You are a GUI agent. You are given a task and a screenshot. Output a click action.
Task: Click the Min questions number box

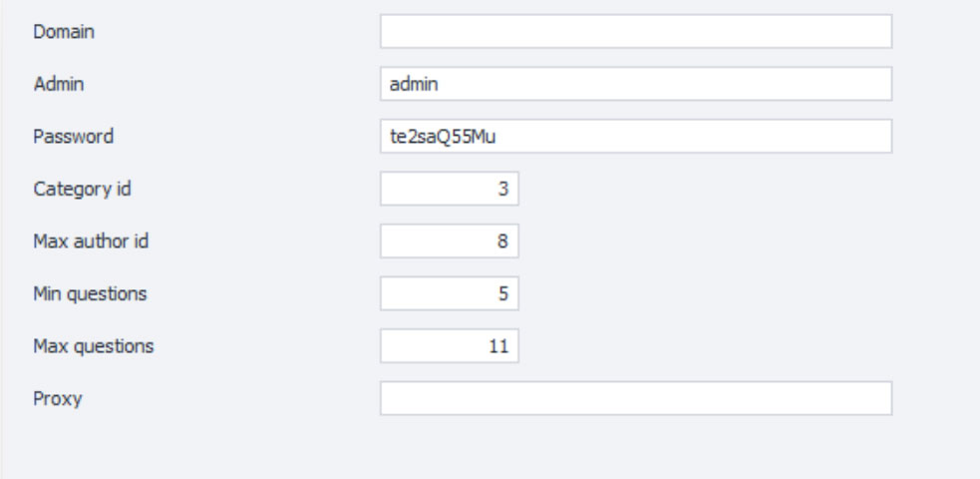[449, 294]
